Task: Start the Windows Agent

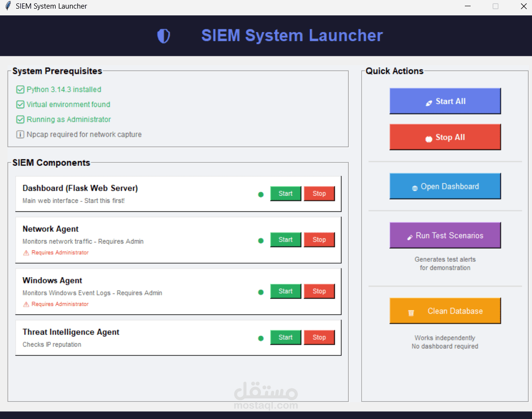Action: click(x=285, y=291)
